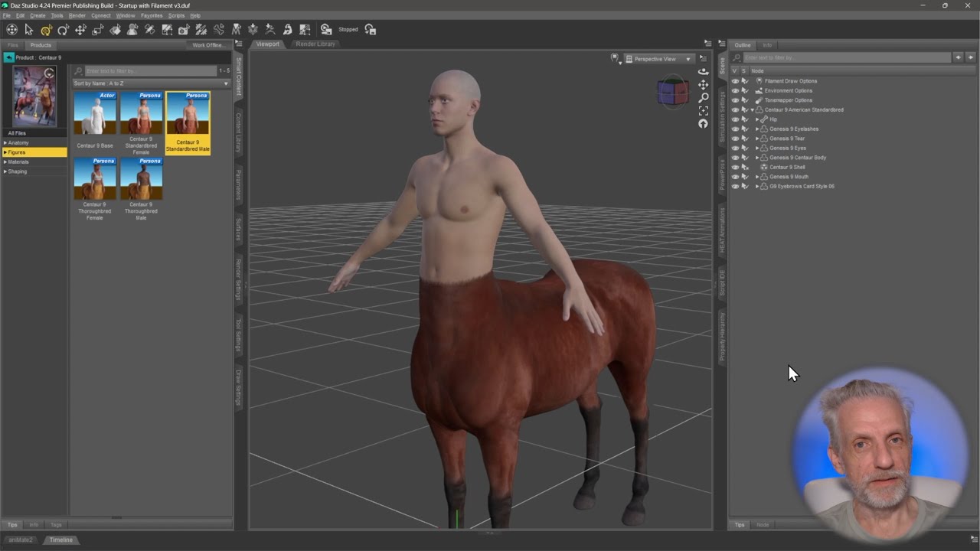Click the view cube in the viewport

[672, 92]
